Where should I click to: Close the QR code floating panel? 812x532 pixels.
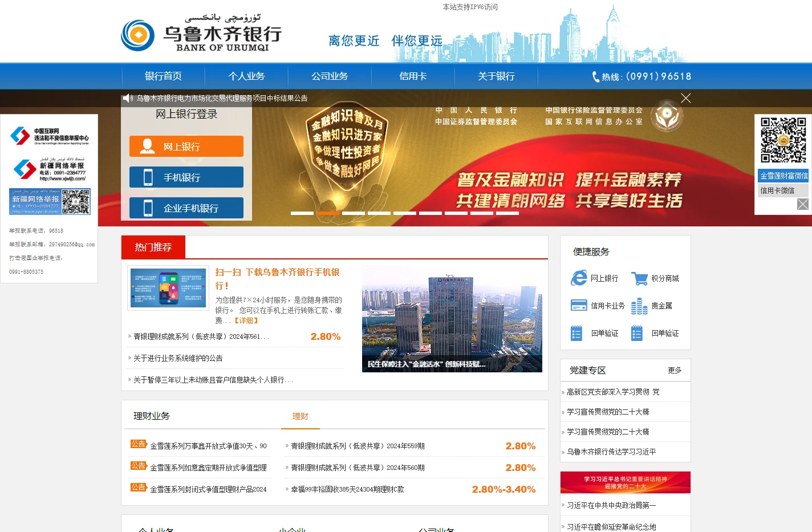pyautogui.click(x=803, y=204)
